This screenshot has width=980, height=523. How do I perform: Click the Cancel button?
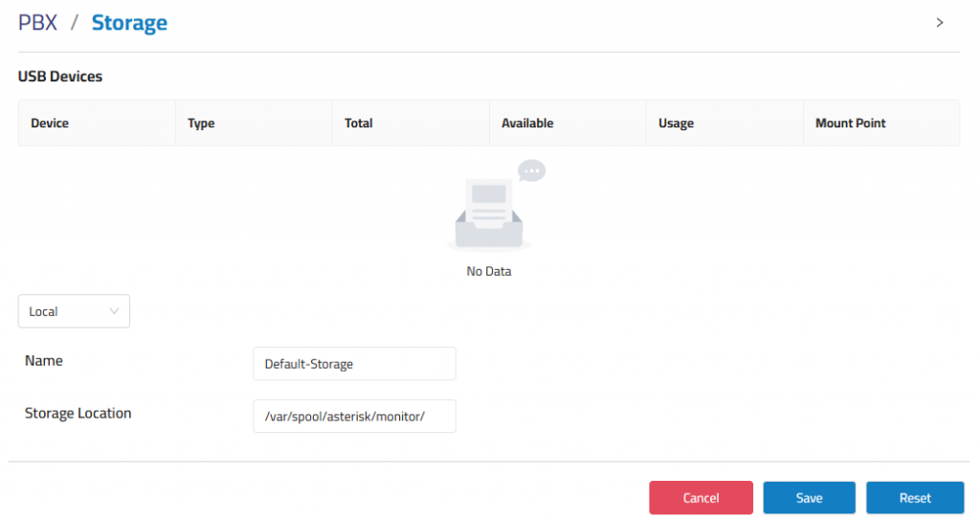coord(701,497)
